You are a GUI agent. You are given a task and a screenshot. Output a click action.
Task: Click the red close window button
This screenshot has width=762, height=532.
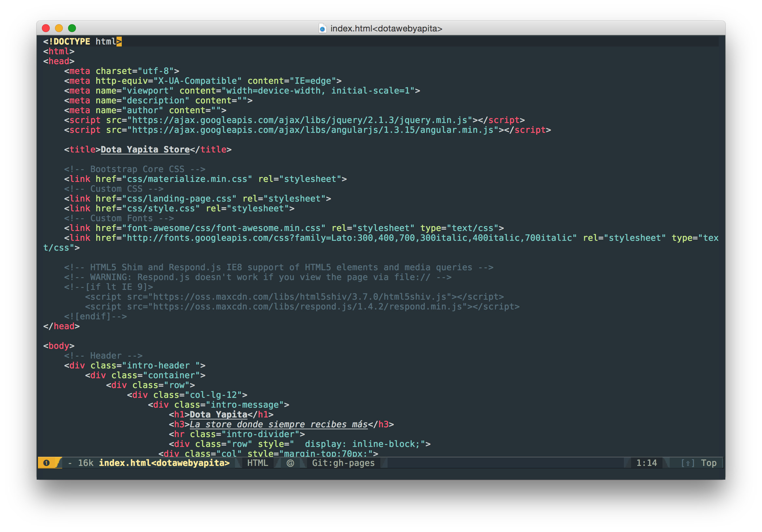[46, 28]
